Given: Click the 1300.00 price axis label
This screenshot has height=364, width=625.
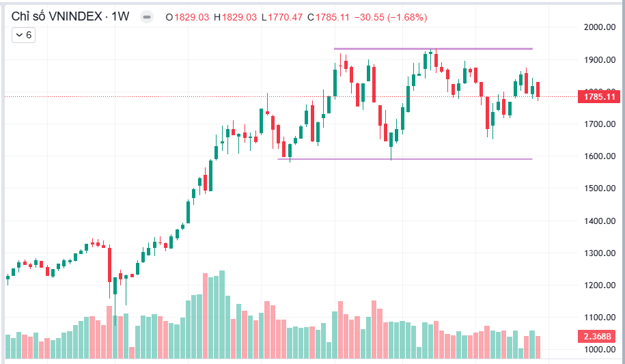Looking at the screenshot, I should [x=600, y=253].
